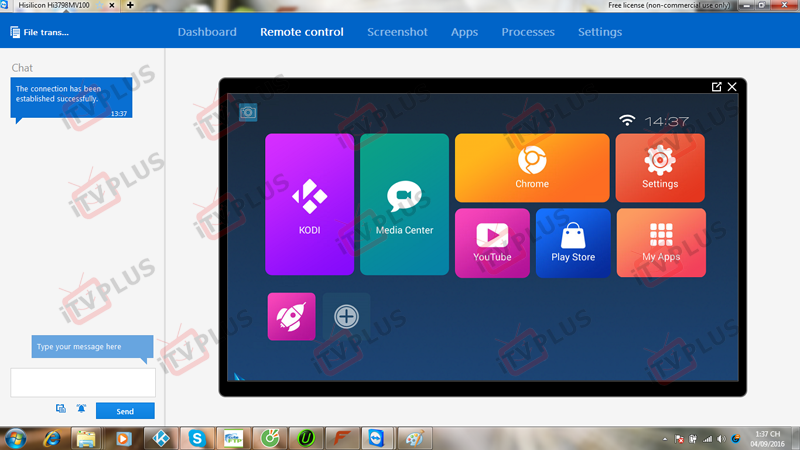Close the remote control screen view
This screenshot has width=800, height=450.
click(732, 87)
